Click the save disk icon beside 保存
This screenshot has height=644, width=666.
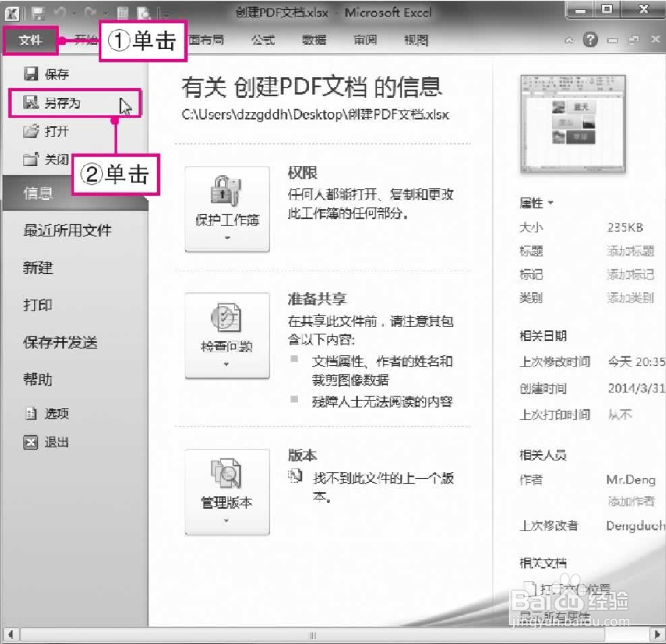(x=31, y=74)
